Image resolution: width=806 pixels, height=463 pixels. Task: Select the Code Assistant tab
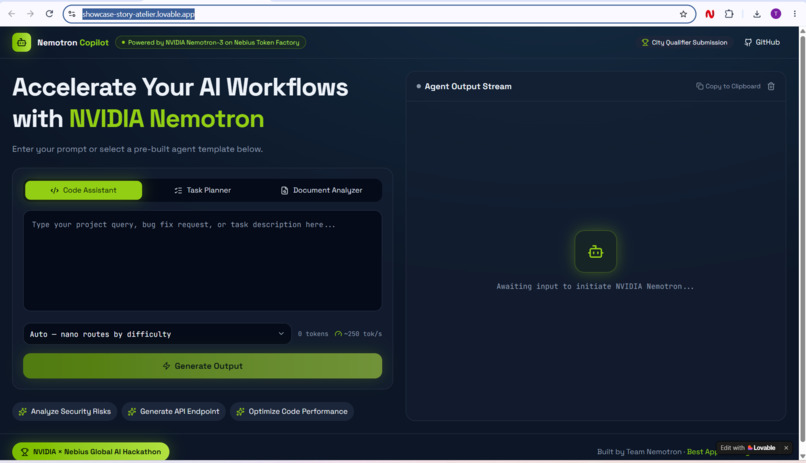tap(83, 190)
